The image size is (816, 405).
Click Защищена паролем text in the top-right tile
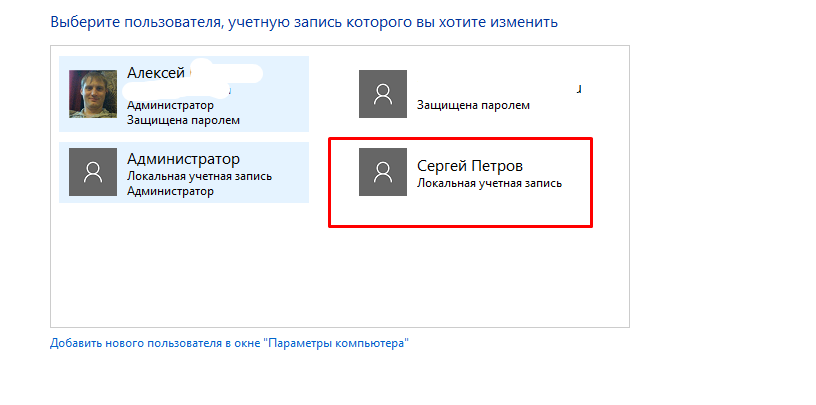(x=473, y=105)
